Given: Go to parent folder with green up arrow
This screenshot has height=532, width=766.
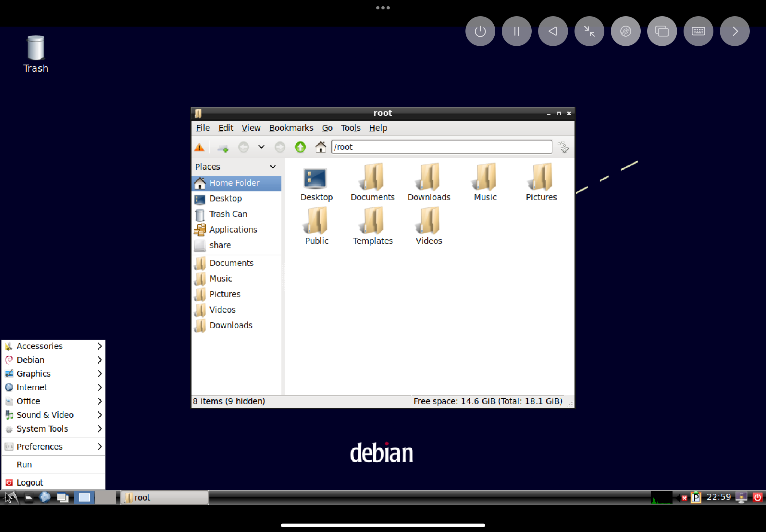Looking at the screenshot, I should click(300, 147).
